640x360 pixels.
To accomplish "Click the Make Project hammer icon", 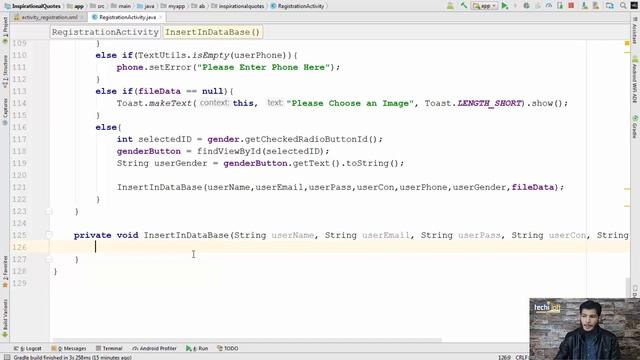I will click(x=464, y=6).
